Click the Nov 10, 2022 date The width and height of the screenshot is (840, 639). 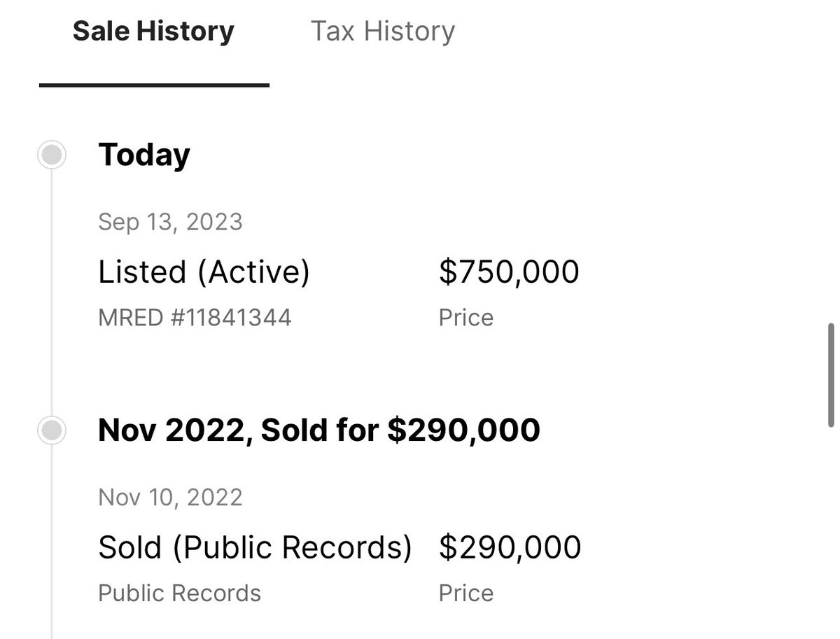pos(170,497)
